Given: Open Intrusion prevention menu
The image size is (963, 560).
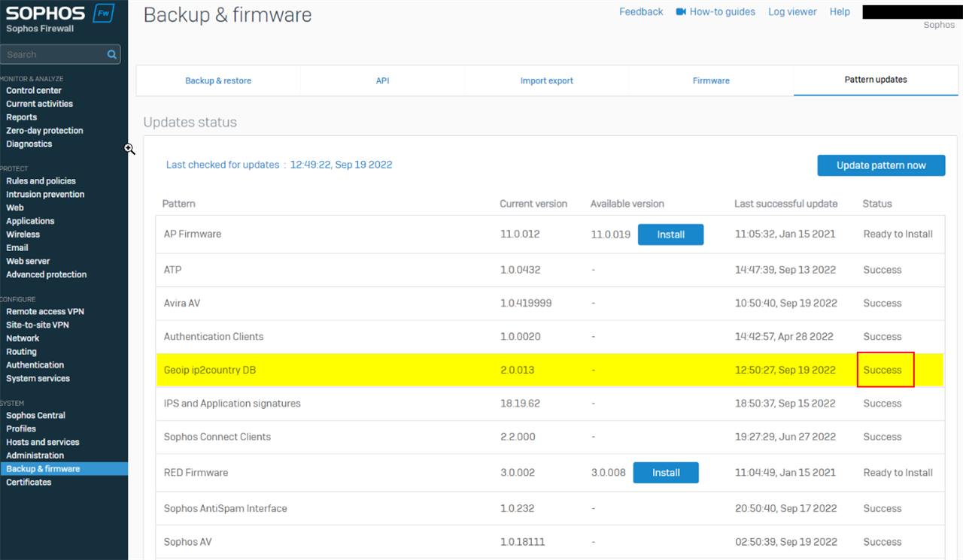Looking at the screenshot, I should pyautogui.click(x=45, y=195).
